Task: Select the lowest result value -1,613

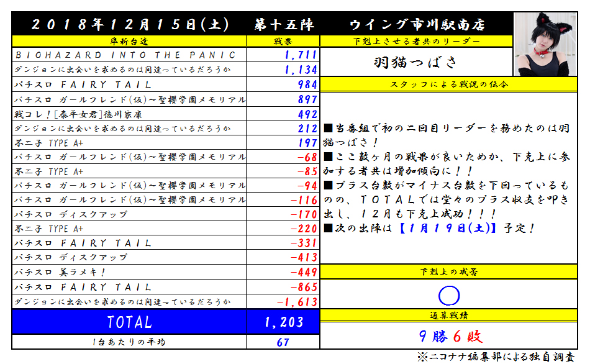Action: (x=297, y=302)
